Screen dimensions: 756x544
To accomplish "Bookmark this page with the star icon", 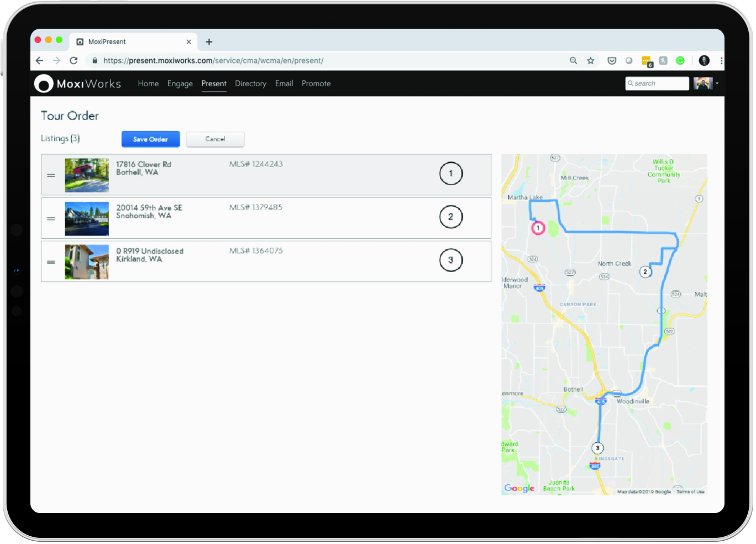I will coord(590,61).
